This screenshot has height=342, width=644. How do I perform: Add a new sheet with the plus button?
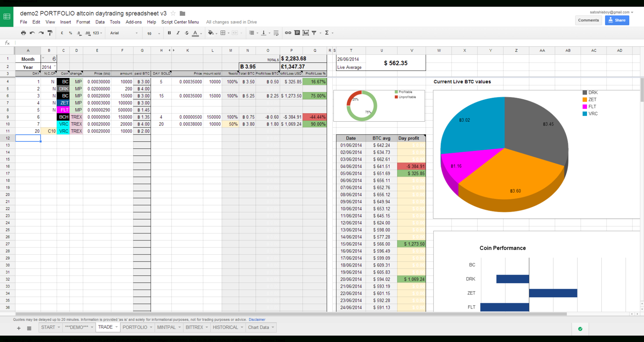pyautogui.click(x=19, y=328)
